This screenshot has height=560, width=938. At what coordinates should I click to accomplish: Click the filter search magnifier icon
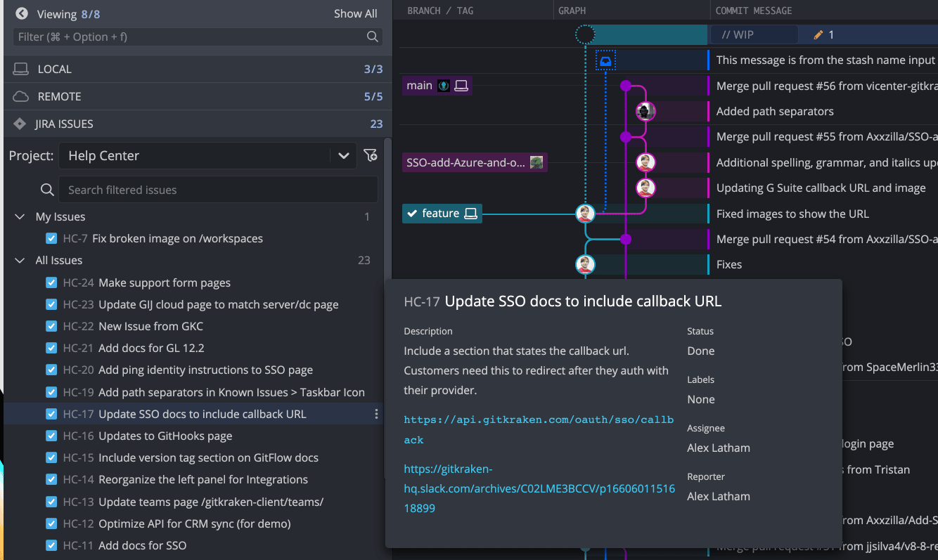pos(373,37)
